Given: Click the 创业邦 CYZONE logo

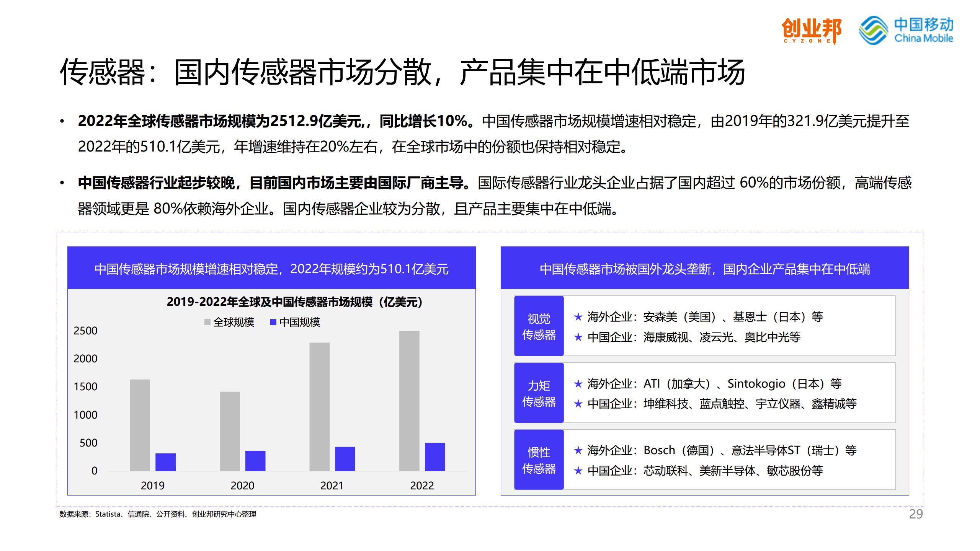Looking at the screenshot, I should click(x=811, y=31).
